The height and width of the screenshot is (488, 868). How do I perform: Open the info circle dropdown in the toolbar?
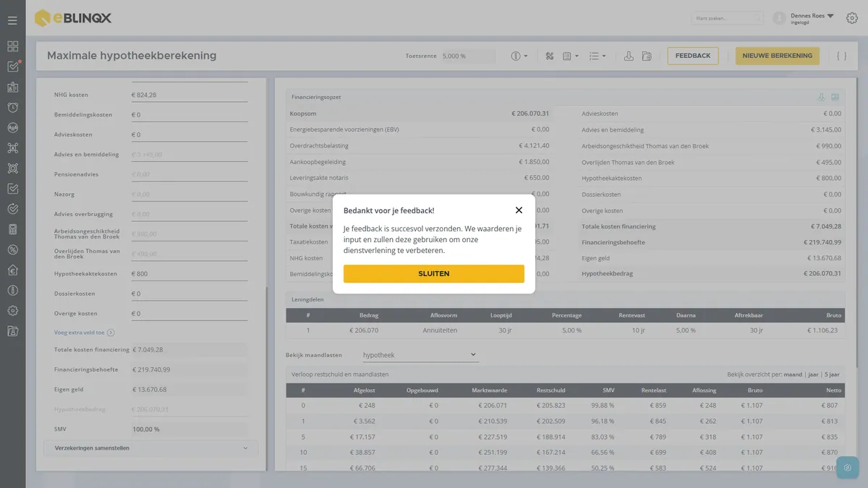519,56
